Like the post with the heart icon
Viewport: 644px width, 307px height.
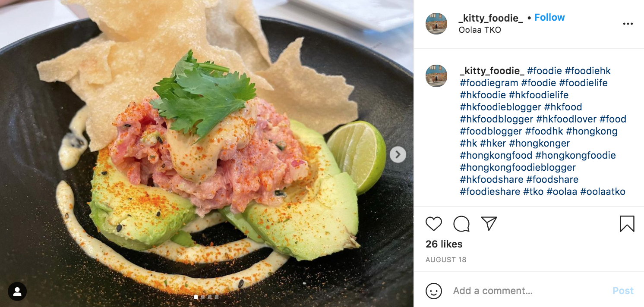point(434,224)
